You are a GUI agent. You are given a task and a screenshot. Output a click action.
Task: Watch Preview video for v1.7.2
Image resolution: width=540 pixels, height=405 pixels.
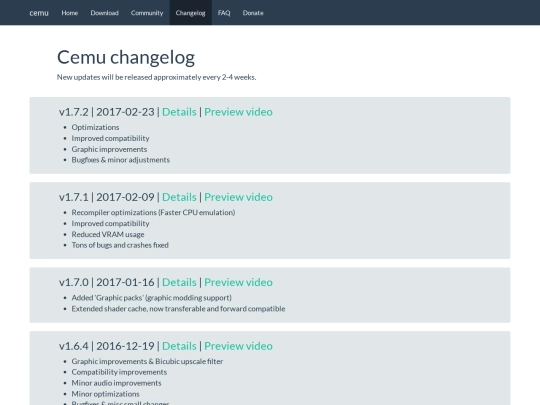coord(238,112)
